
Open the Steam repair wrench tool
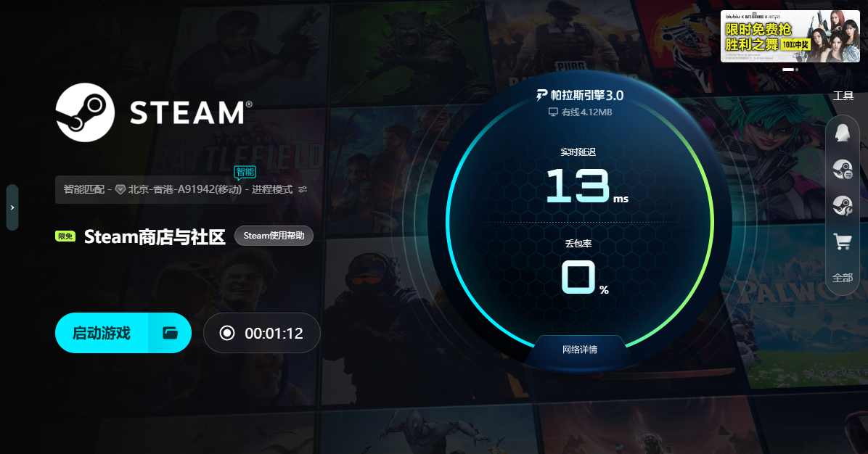pos(843,206)
